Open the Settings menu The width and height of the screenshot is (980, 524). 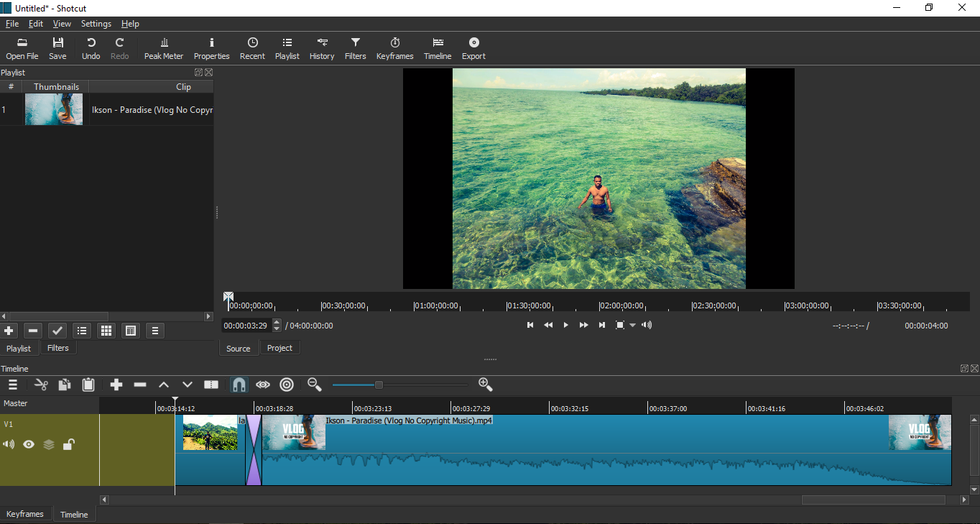coord(96,24)
